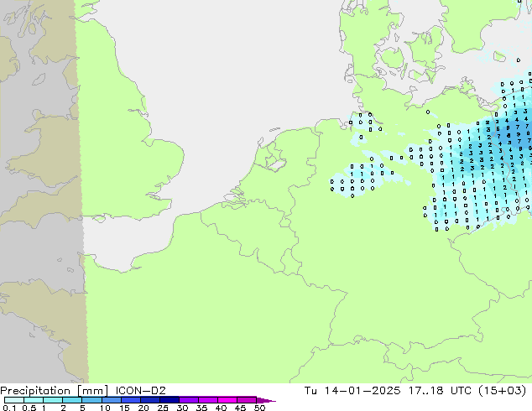Click legend value '25'
532x411 pixels.
(x=163, y=408)
